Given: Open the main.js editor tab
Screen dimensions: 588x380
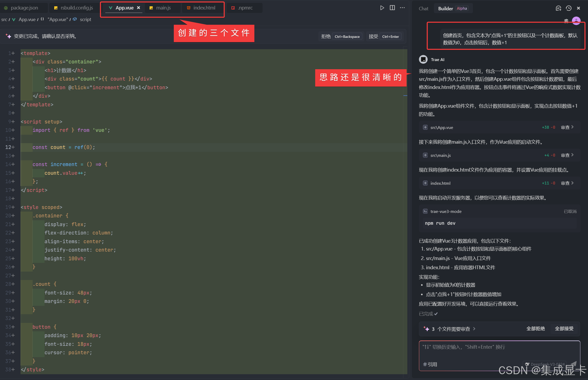Looking at the screenshot, I should [163, 8].
